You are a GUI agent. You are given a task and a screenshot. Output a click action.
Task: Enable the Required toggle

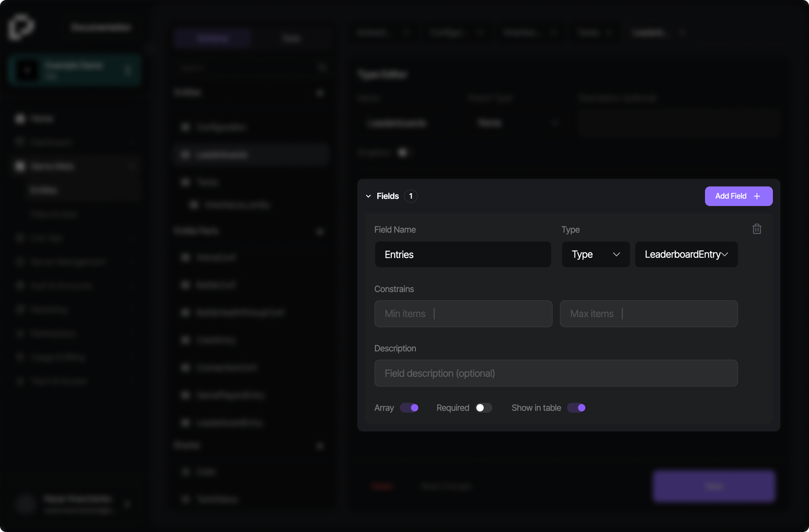pyautogui.click(x=483, y=408)
